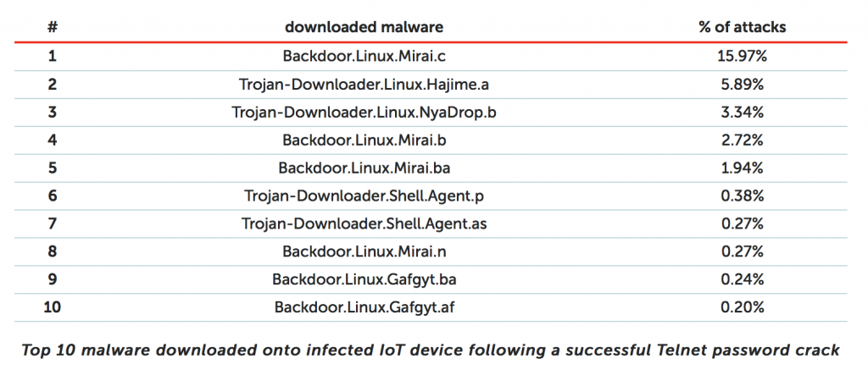The width and height of the screenshot is (868, 381).
Task: Select the Backdoor.Linux.Mirai.n entry
Action: (x=364, y=251)
